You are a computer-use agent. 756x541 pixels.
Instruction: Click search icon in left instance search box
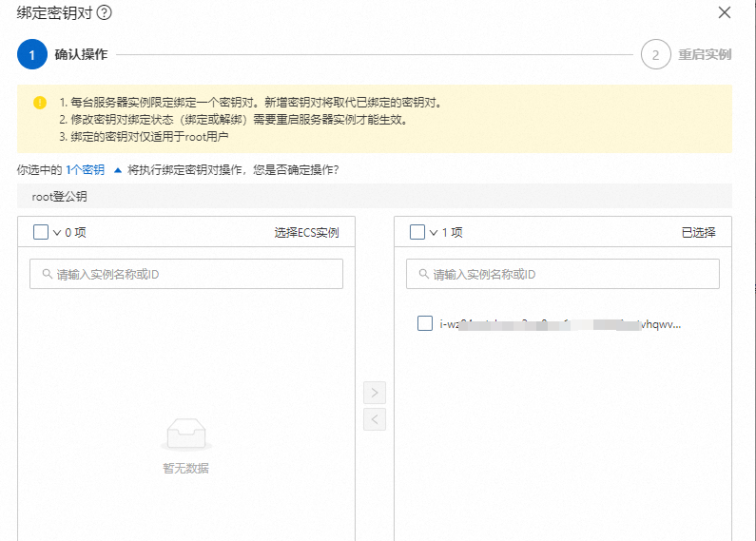point(47,275)
